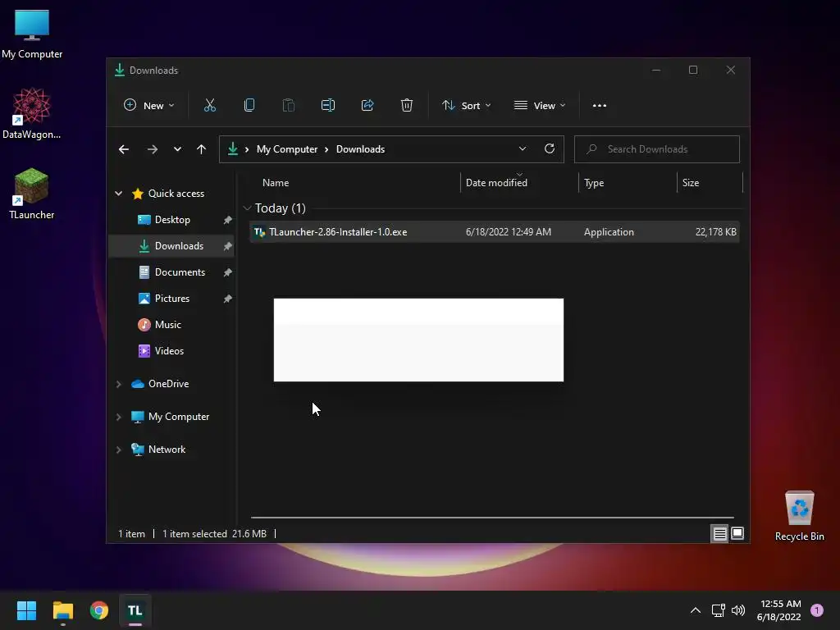Refresh the Downloads folder

click(x=549, y=149)
